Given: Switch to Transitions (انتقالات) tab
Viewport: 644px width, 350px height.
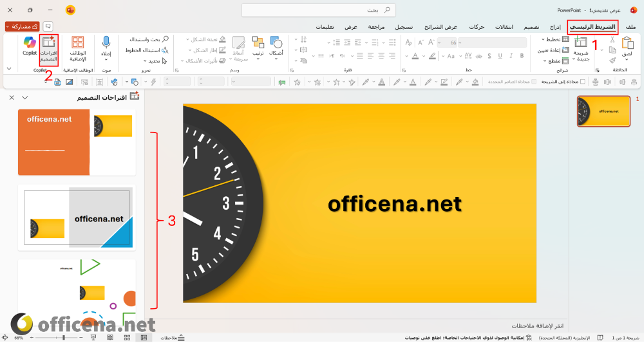Looking at the screenshot, I should 504,26.
